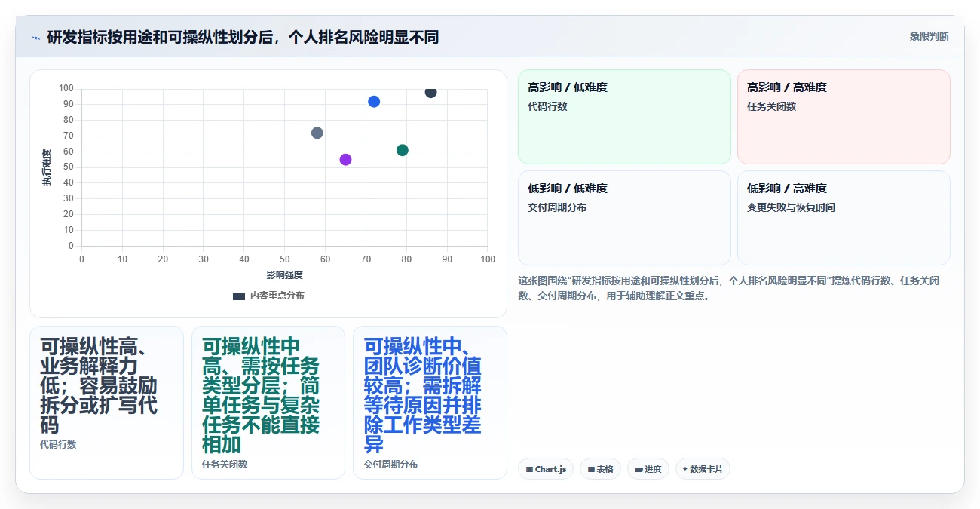
Task: Click the 任务关闭数 text in pink quadrant
Action: coord(771,107)
